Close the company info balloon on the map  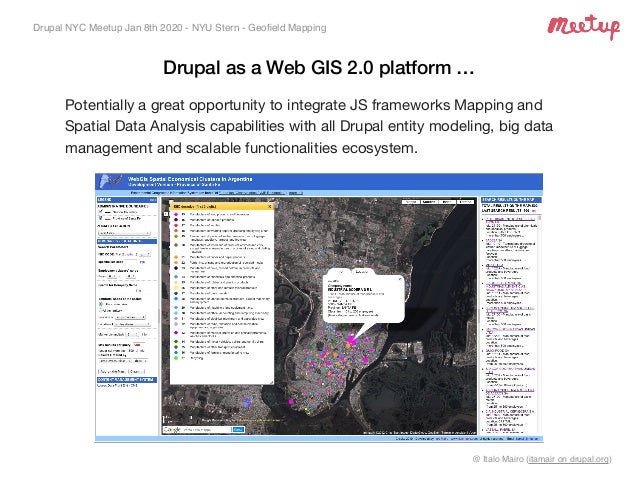[400, 279]
